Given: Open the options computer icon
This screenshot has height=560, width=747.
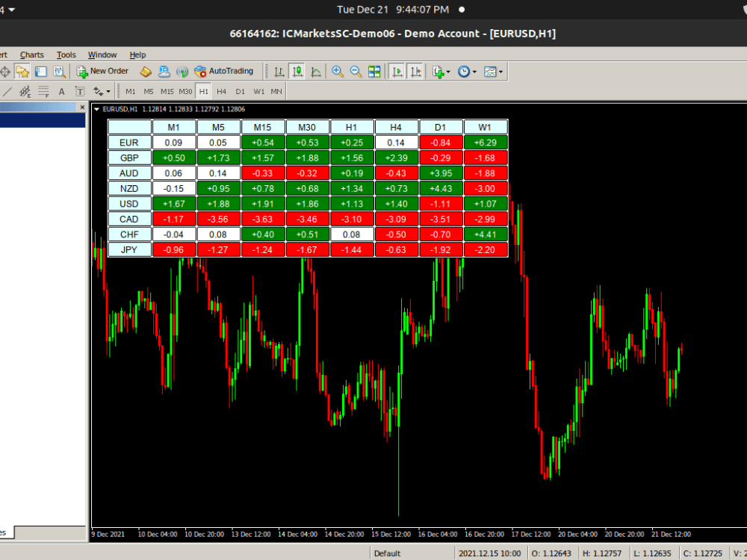Looking at the screenshot, I should tap(164, 72).
